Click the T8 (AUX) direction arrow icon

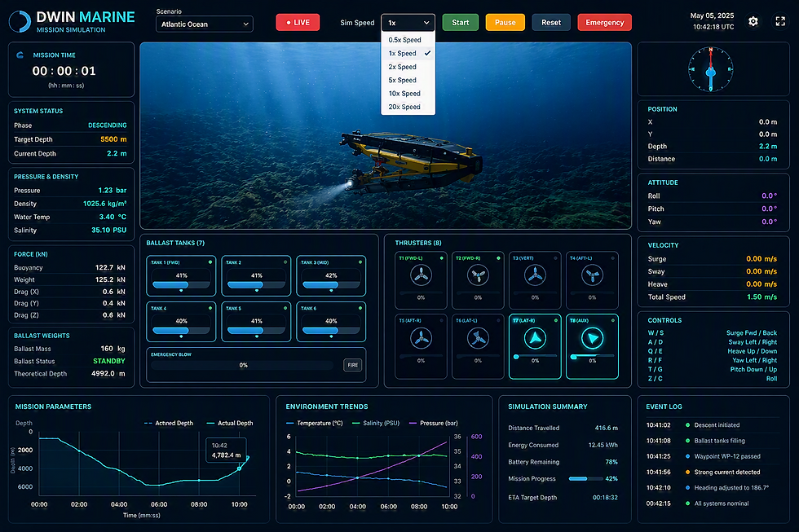tap(592, 338)
